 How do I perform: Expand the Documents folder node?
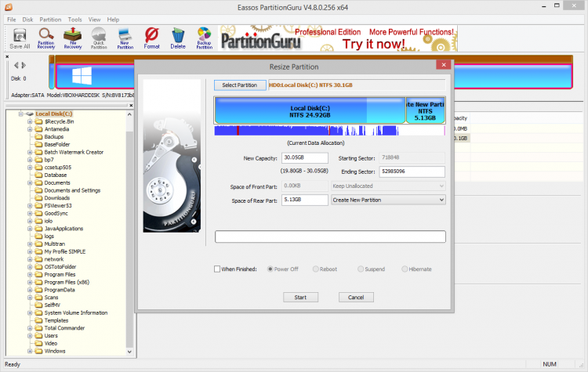tap(30, 182)
